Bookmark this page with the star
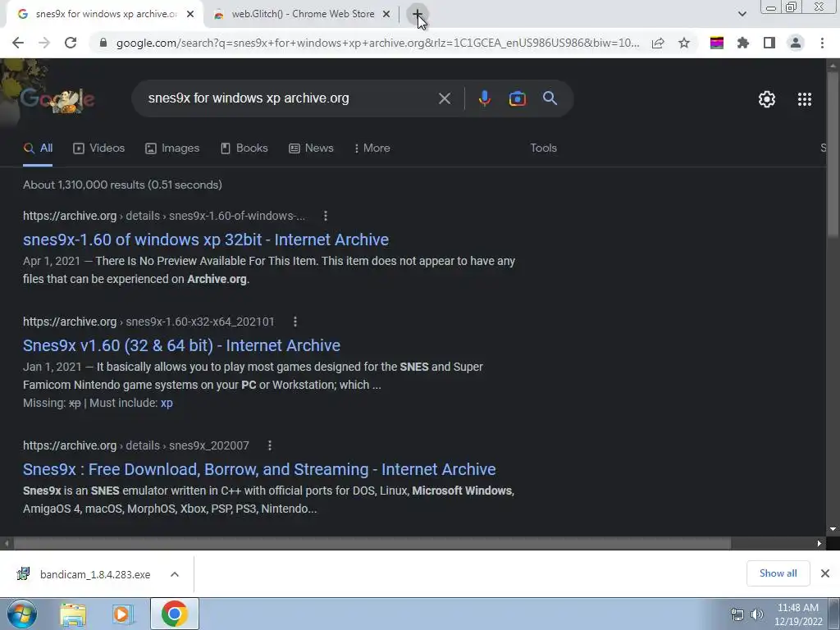The width and height of the screenshot is (840, 630). tap(684, 43)
